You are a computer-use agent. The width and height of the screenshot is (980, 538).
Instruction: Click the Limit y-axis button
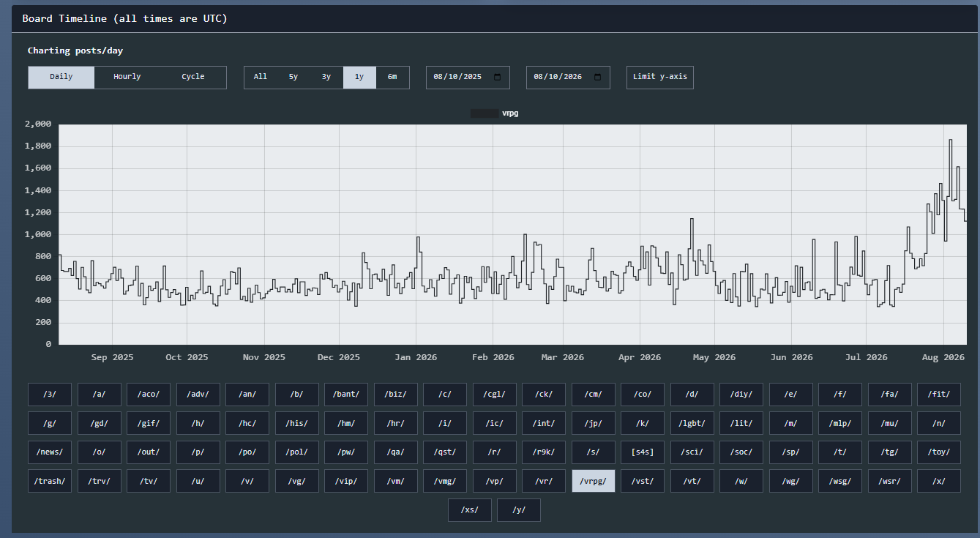[x=660, y=77]
